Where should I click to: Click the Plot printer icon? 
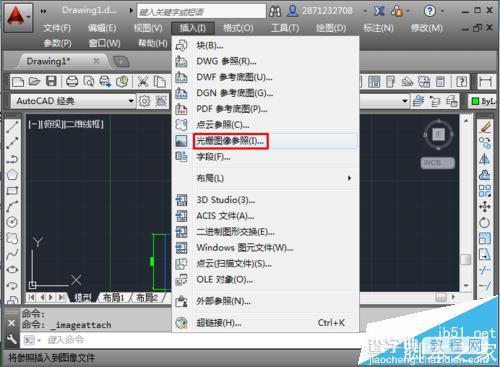(72, 82)
